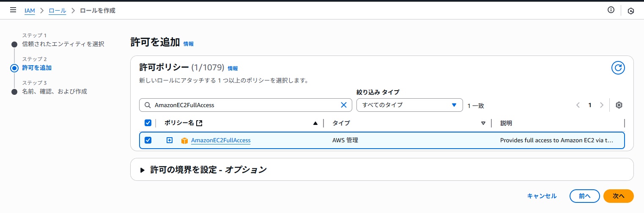Expand the AmazonEC2FullAccess policy details

pyautogui.click(x=170, y=140)
